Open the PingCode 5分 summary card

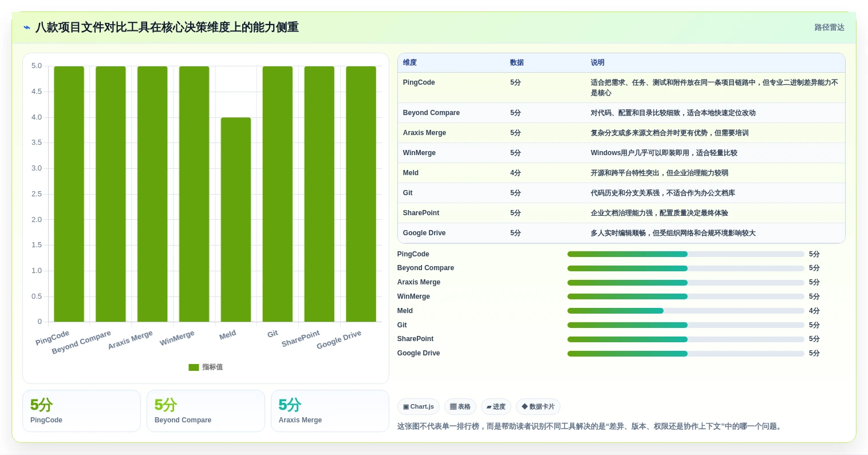81,411
